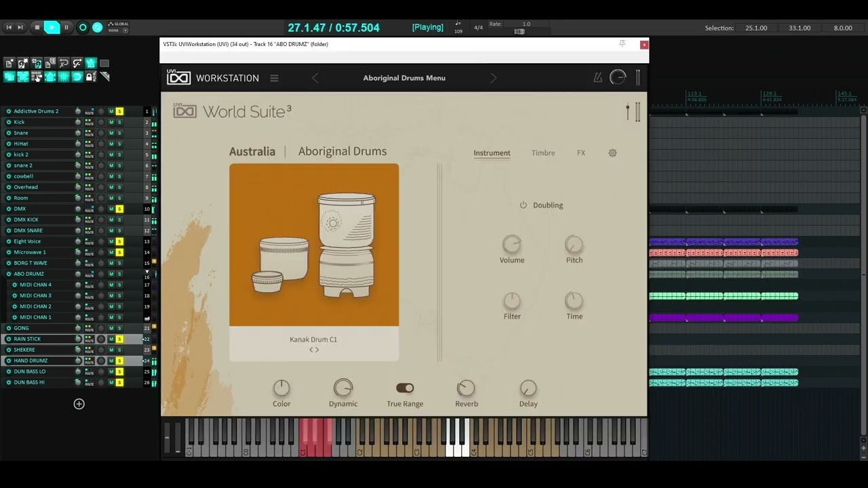Go to next preset arrow in UVI
Screen dimensions: 868x488
click(x=493, y=78)
